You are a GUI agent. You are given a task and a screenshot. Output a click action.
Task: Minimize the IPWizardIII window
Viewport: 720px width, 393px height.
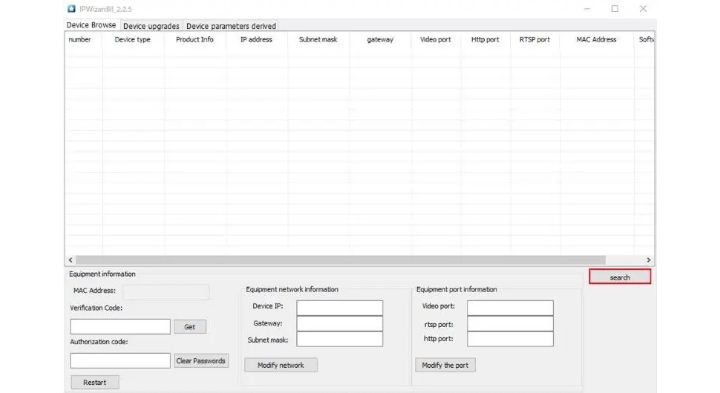coord(587,9)
